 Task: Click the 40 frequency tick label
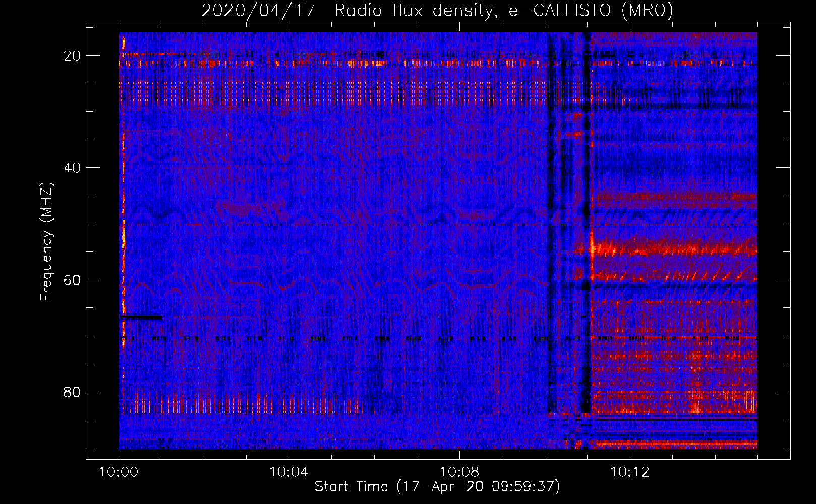[x=73, y=168]
